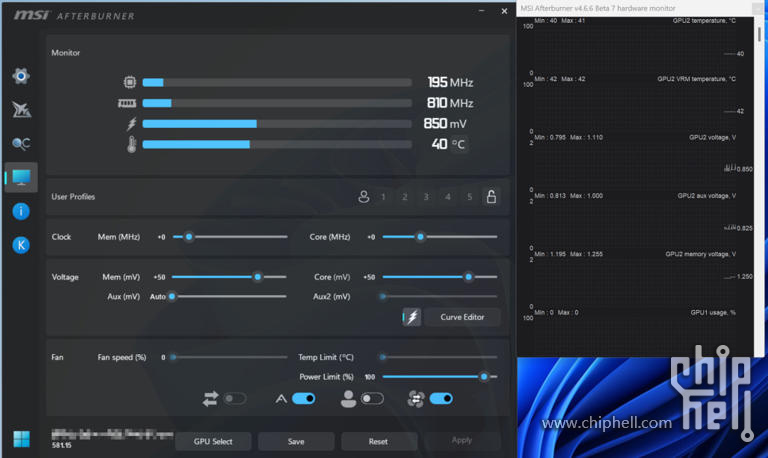
Task: Select user profile slot 1
Action: tap(383, 197)
